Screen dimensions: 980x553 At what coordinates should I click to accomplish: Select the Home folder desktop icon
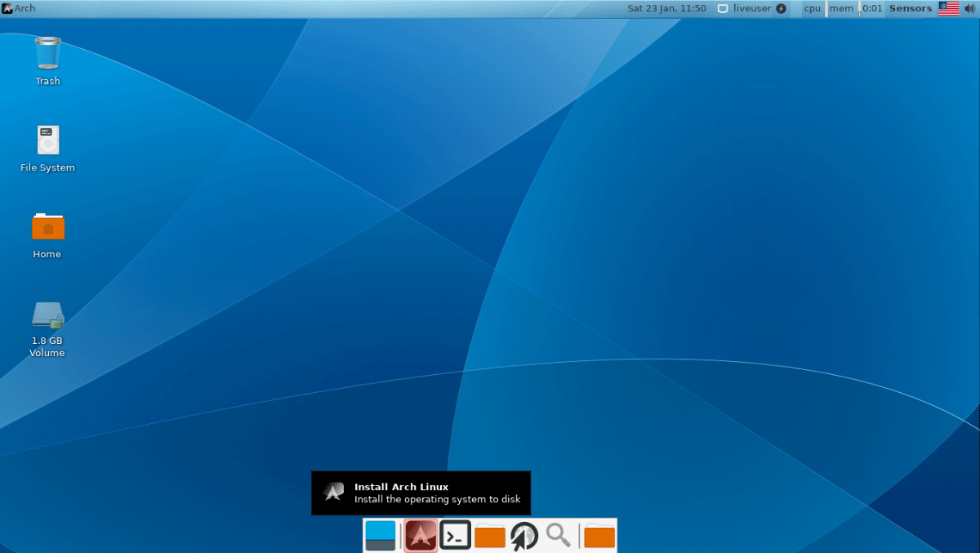pos(47,226)
